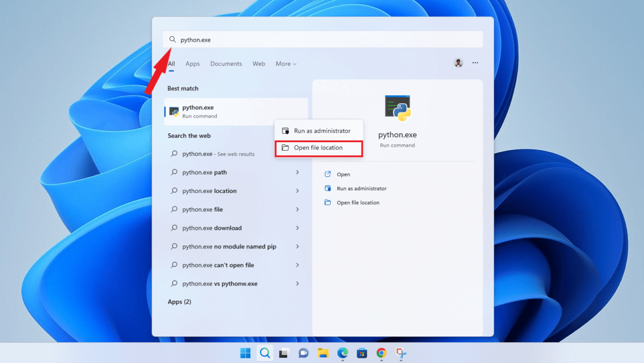644x363 pixels.
Task: Click the search magnifier icon in the search box
Action: point(173,39)
